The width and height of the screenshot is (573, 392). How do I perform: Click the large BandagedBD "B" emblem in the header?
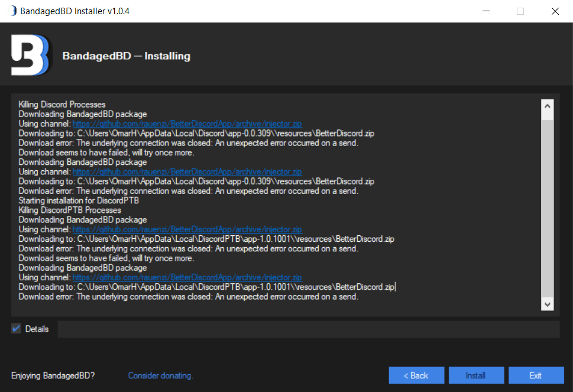coord(30,54)
